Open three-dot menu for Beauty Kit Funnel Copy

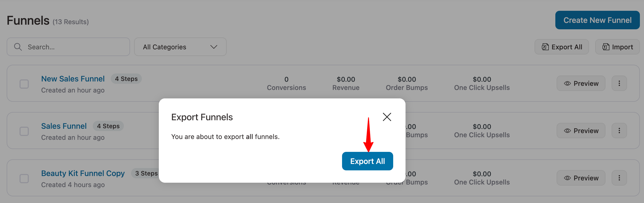(619, 178)
